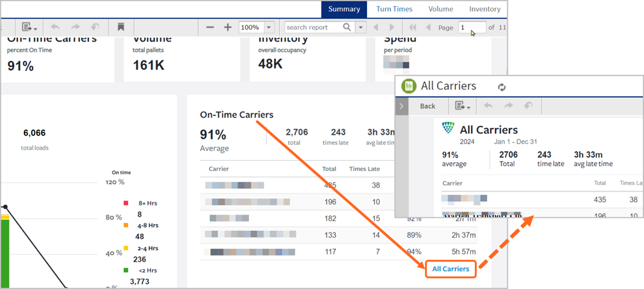The width and height of the screenshot is (644, 289).
Task: Open the Volume tab
Action: (x=441, y=9)
